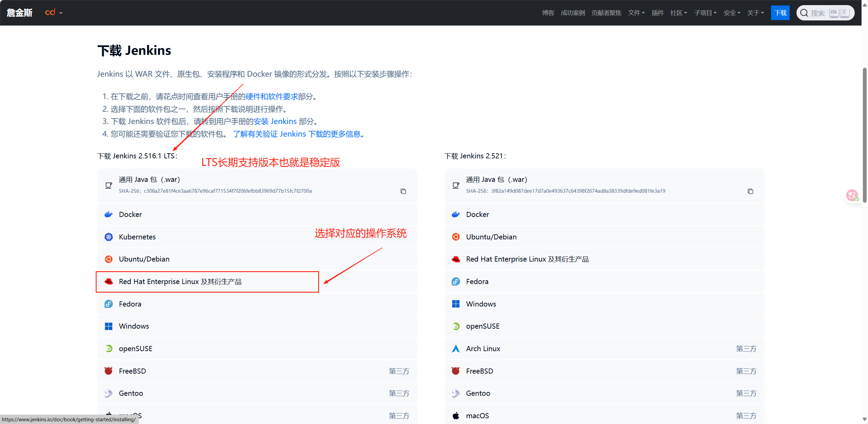Open the 插件 nav link
The width and height of the screenshot is (868, 424).
pos(658,13)
